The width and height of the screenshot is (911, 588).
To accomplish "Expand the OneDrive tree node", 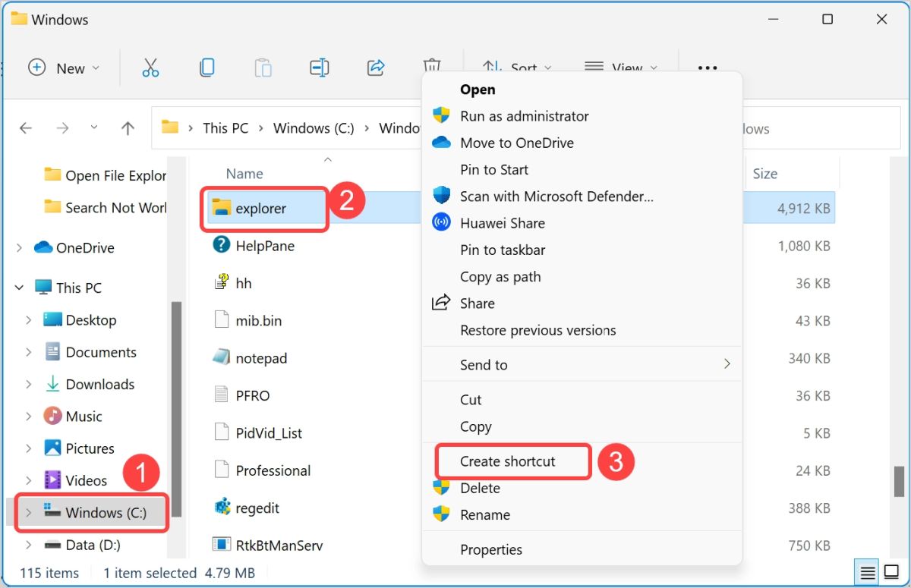I will coord(19,247).
